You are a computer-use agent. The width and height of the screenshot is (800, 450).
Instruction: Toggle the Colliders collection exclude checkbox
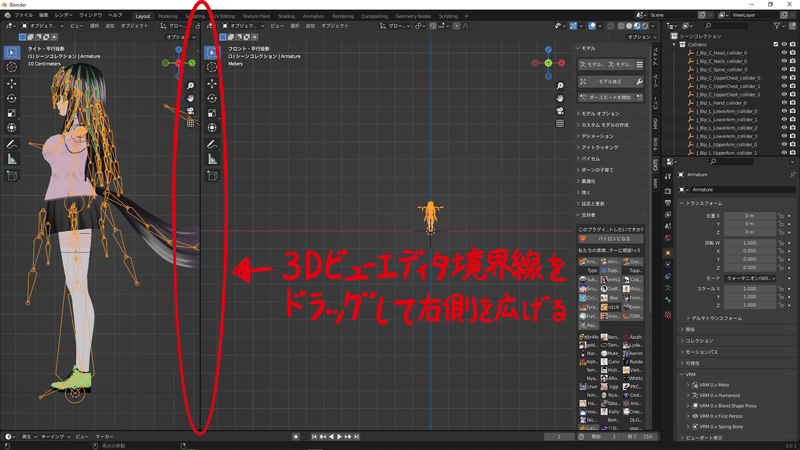pyautogui.click(x=776, y=44)
